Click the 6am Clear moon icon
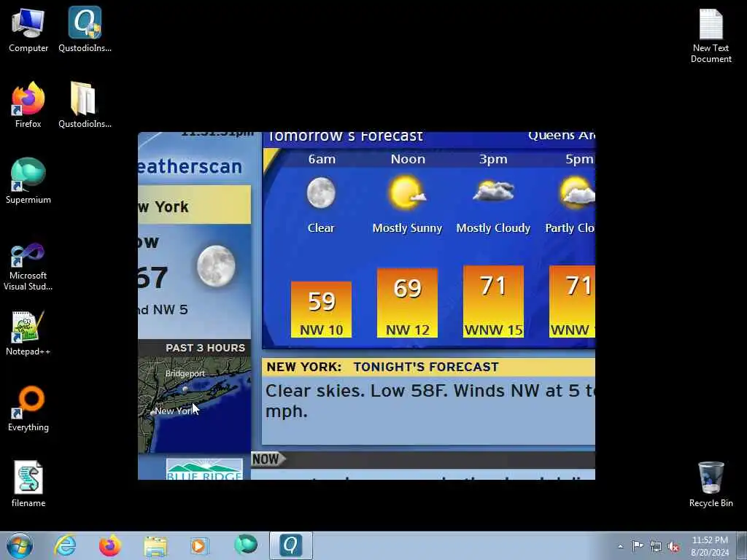 (x=321, y=192)
